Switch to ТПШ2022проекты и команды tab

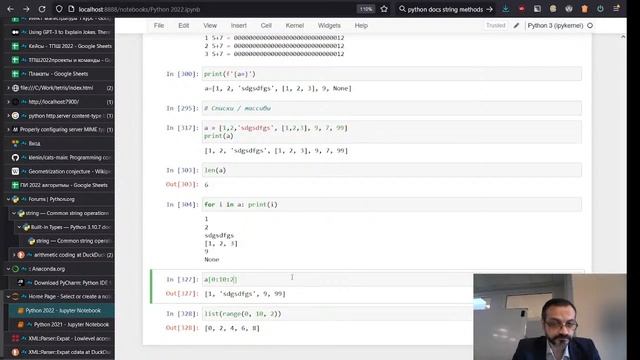(x=60, y=60)
